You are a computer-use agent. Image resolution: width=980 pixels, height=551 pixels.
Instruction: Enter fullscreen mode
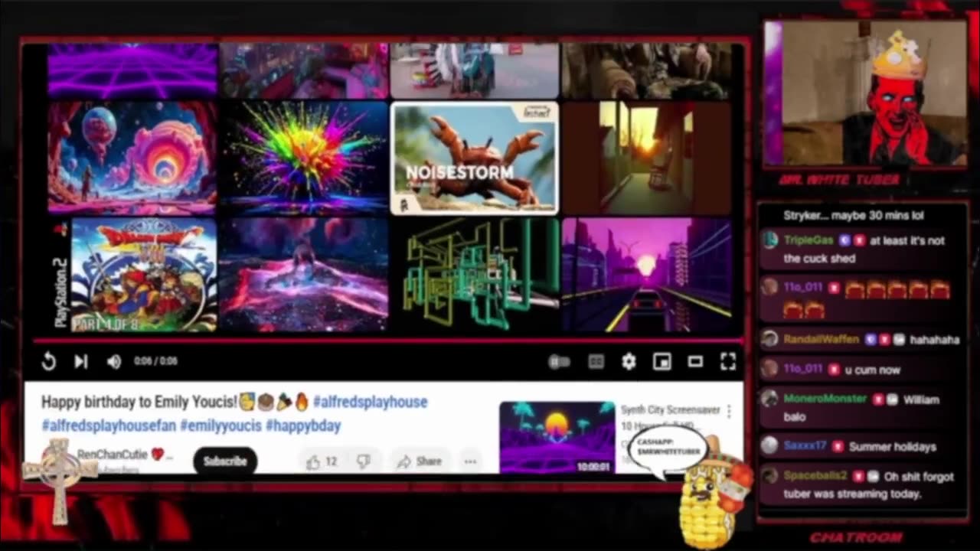[728, 362]
